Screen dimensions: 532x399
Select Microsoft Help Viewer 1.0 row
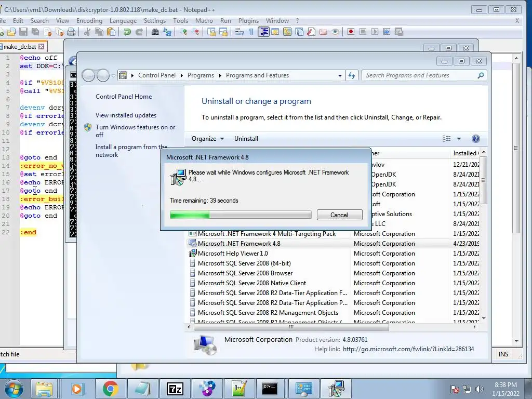tap(334, 254)
